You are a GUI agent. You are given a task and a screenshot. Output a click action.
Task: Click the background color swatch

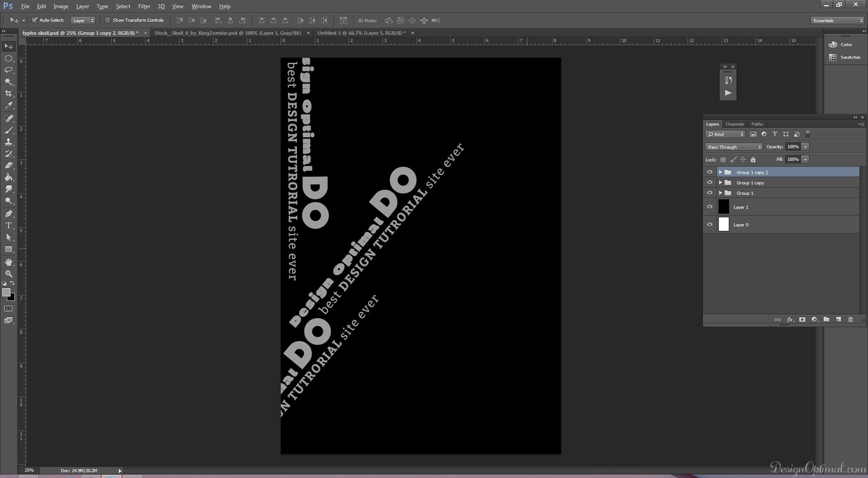coord(12,298)
